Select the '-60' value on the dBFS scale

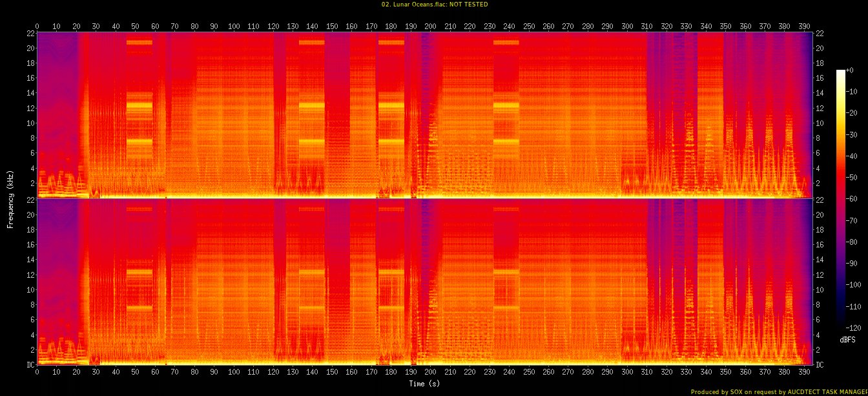pos(851,199)
